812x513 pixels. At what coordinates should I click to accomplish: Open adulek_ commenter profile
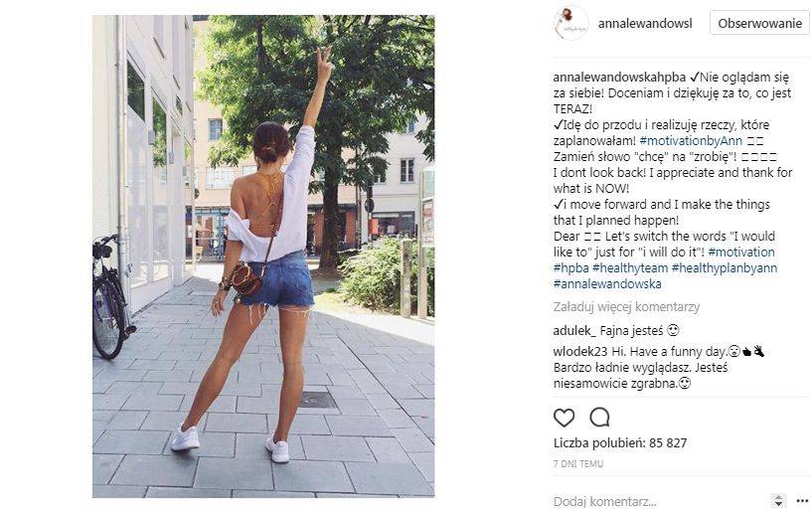574,331
